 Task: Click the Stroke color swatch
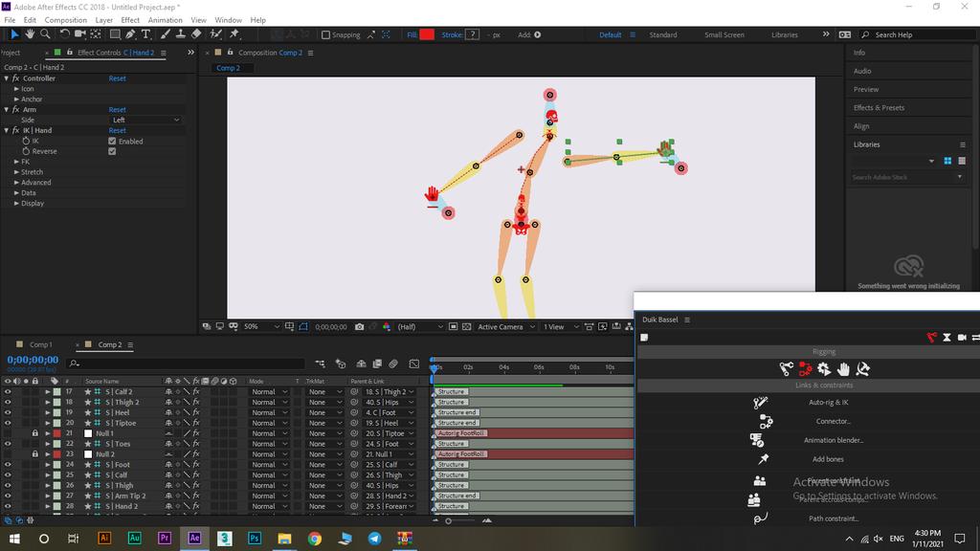pos(473,35)
